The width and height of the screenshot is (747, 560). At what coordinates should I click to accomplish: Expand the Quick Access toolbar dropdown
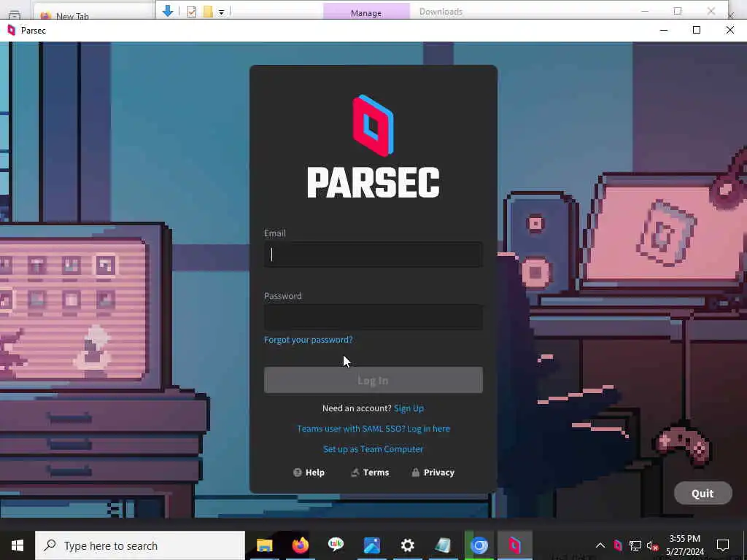point(222,12)
